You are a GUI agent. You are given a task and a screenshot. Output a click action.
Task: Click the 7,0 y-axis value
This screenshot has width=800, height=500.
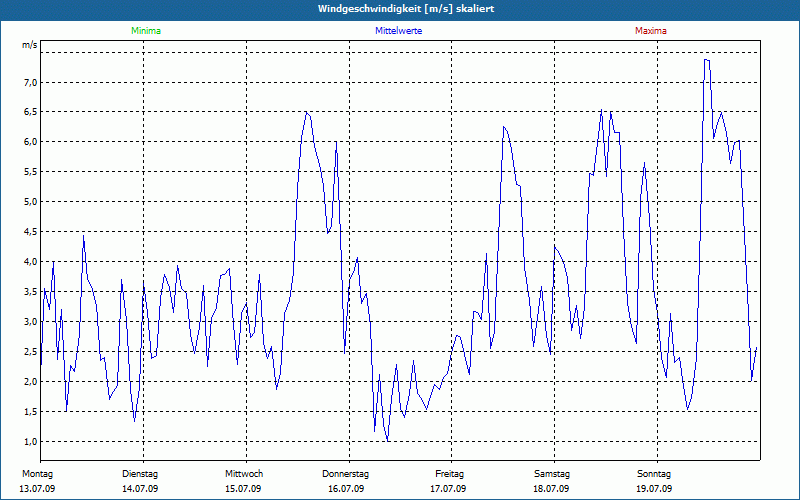(x=31, y=82)
